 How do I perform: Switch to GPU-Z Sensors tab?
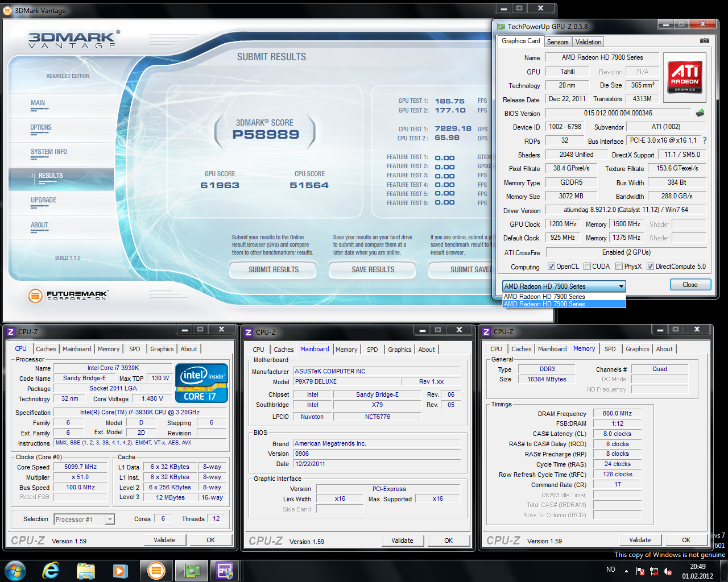coord(557,42)
